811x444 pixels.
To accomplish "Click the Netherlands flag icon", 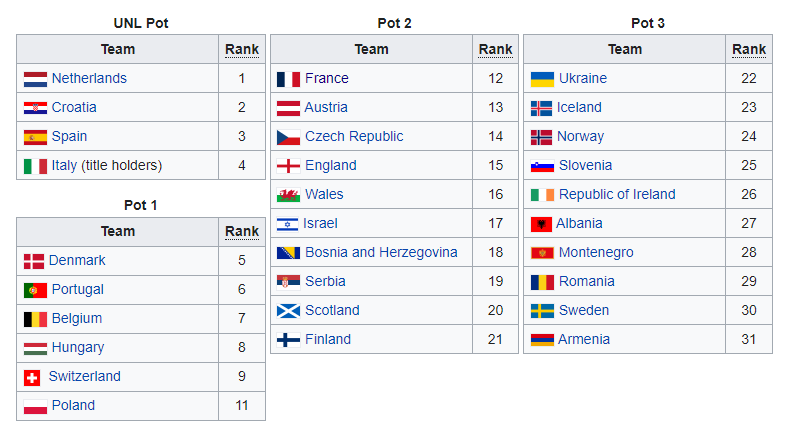I will click(x=35, y=79).
